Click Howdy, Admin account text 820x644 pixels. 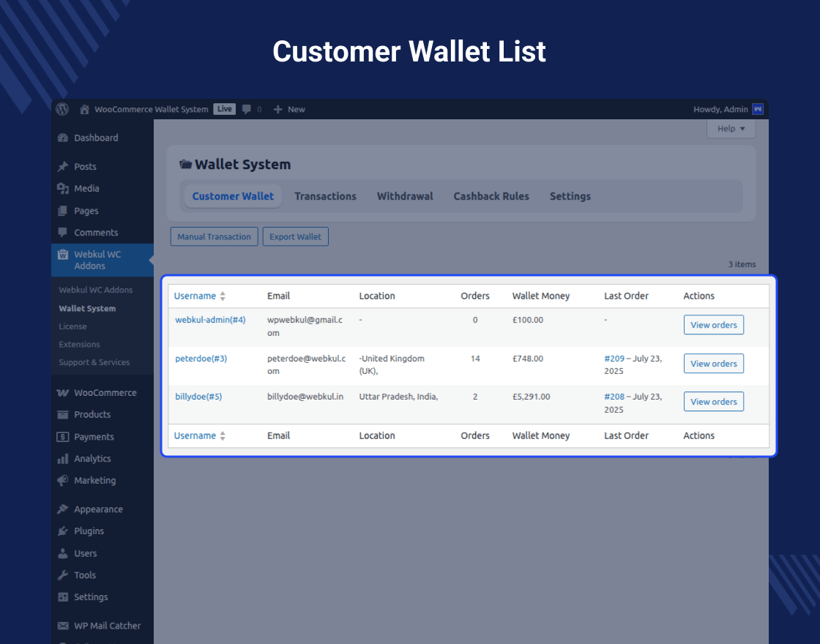click(x=720, y=109)
